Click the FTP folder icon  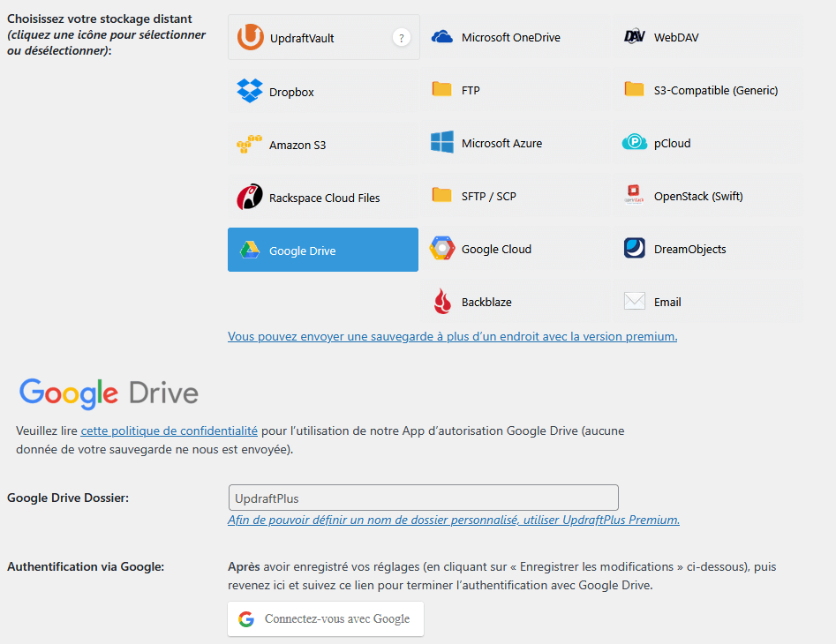442,89
